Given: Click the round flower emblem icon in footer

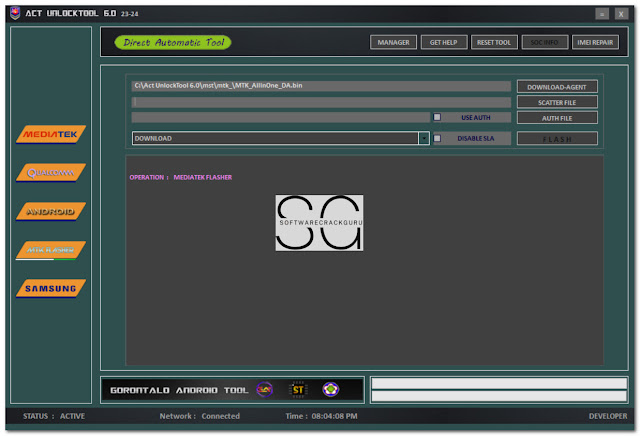Looking at the screenshot, I should 331,389.
